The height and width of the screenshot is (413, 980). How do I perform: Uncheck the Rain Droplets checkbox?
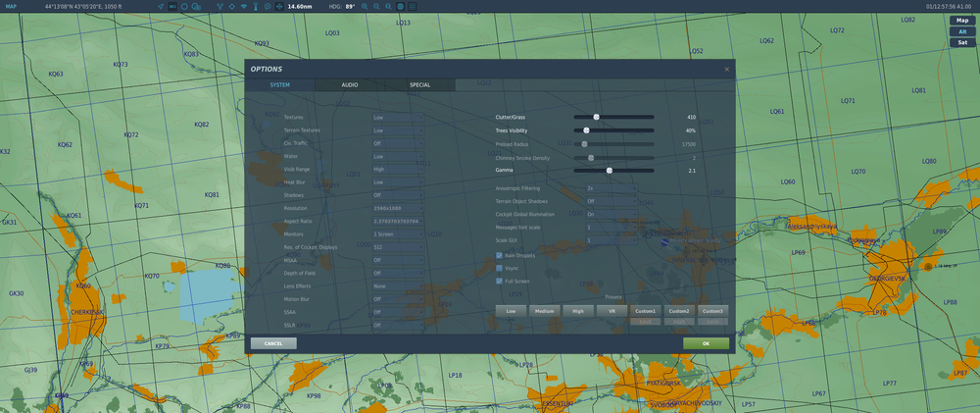tap(500, 255)
